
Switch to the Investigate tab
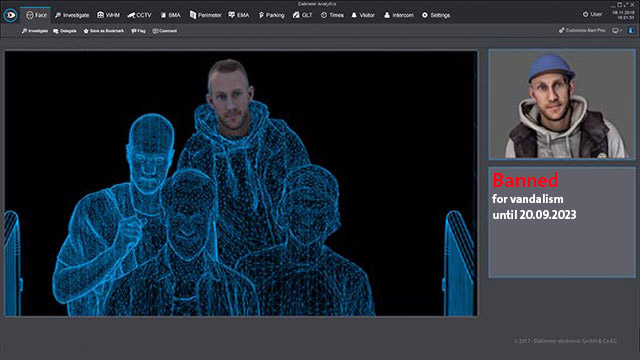pyautogui.click(x=72, y=15)
